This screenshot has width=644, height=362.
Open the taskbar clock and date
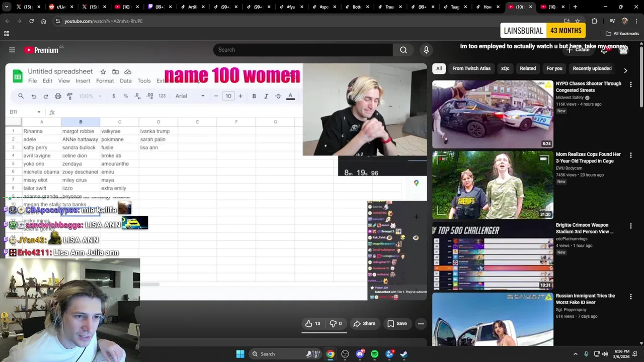pos(621,354)
